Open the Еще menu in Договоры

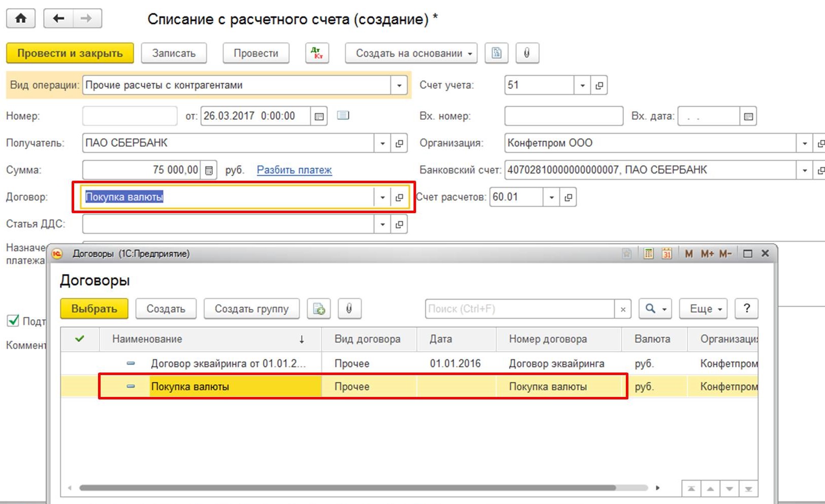[x=703, y=309]
